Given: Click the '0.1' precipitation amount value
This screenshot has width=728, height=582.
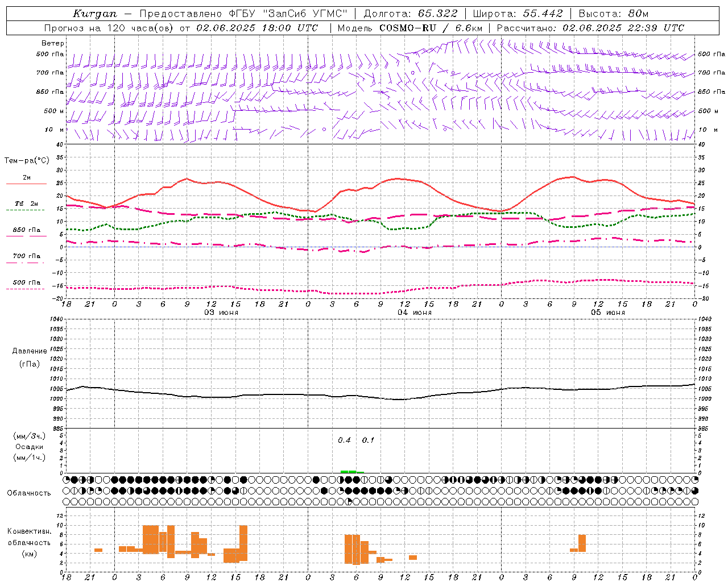Looking at the screenshot, I should (x=368, y=440).
